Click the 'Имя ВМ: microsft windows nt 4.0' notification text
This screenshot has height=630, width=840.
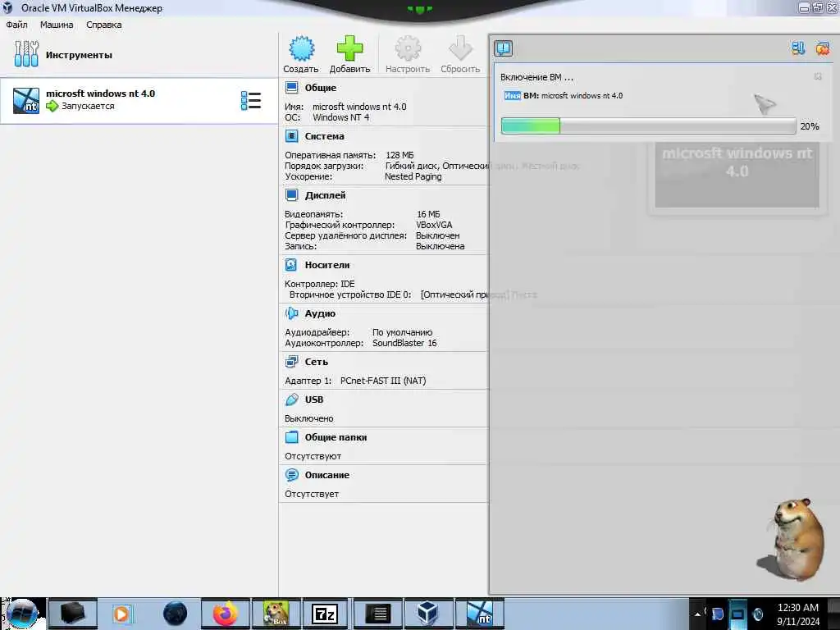[564, 95]
